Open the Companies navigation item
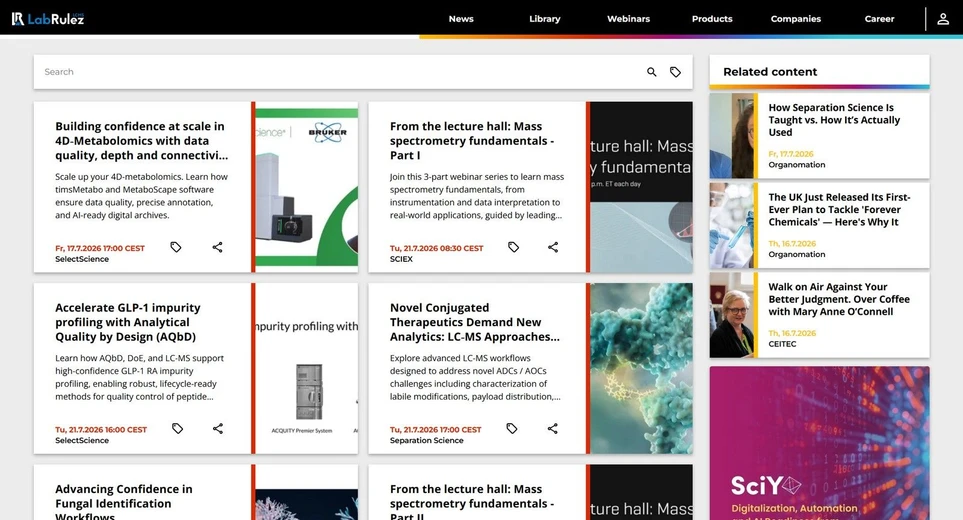Screen dimensions: 963x520 tap(795, 19)
